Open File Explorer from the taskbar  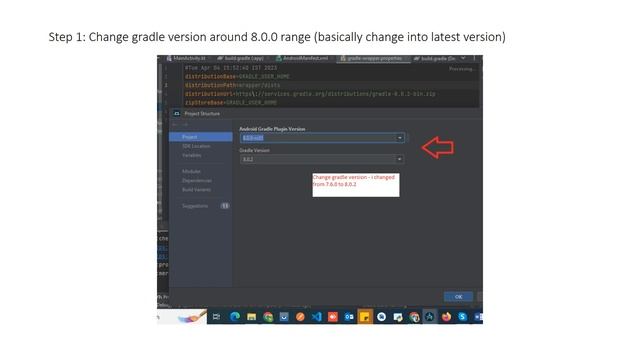click(x=251, y=317)
